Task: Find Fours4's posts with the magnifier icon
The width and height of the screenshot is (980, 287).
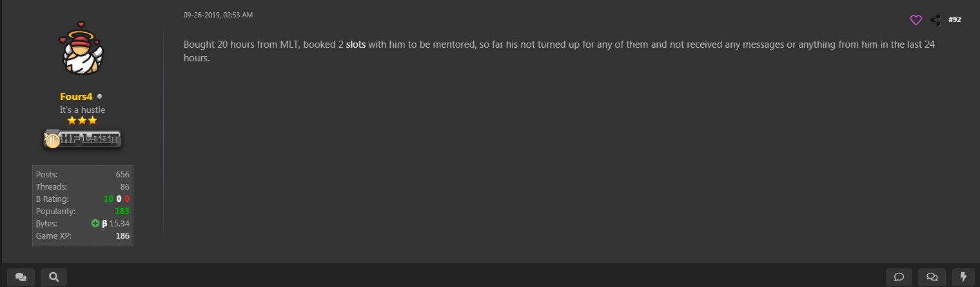Action: 54,277
